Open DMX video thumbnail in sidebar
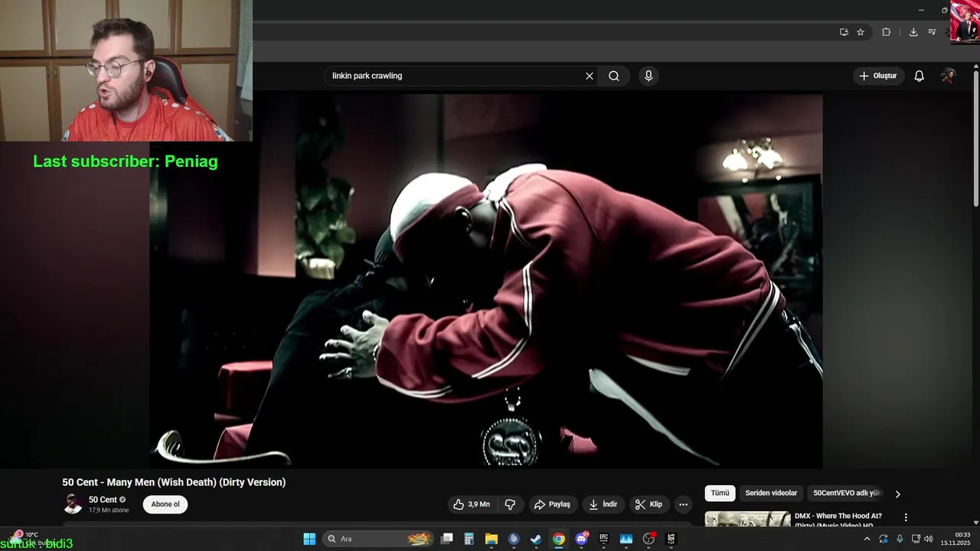Image resolution: width=980 pixels, height=551 pixels. (x=747, y=520)
